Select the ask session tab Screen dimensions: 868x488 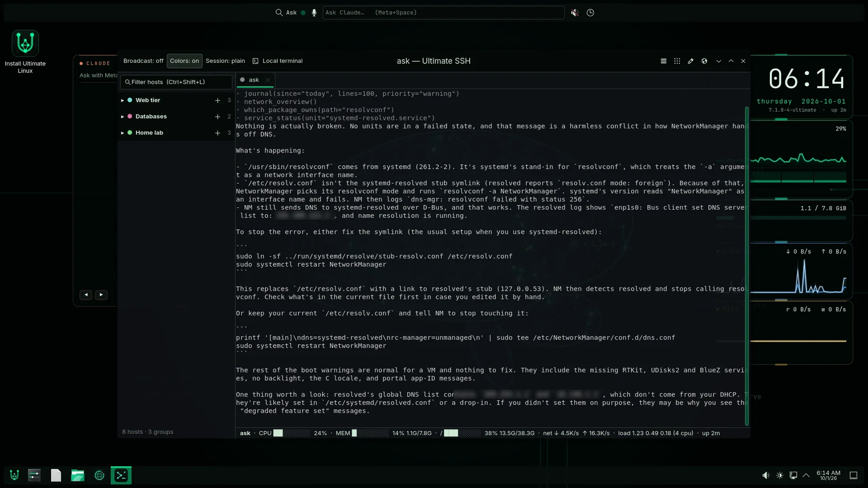coord(254,80)
